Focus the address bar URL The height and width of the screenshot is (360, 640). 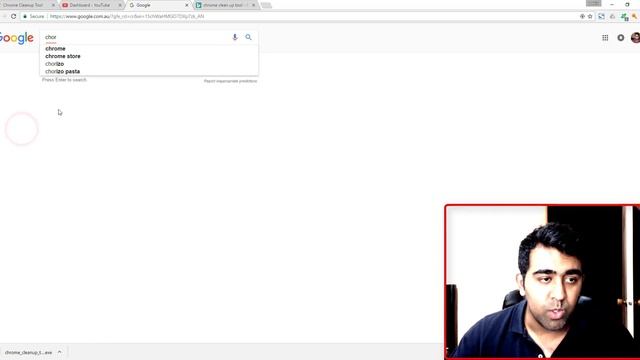click(x=127, y=16)
